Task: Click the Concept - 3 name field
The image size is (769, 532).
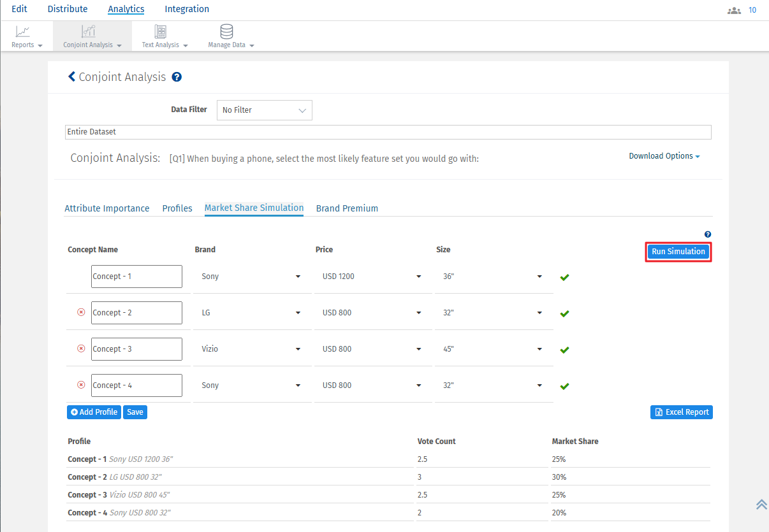Action: coord(136,349)
